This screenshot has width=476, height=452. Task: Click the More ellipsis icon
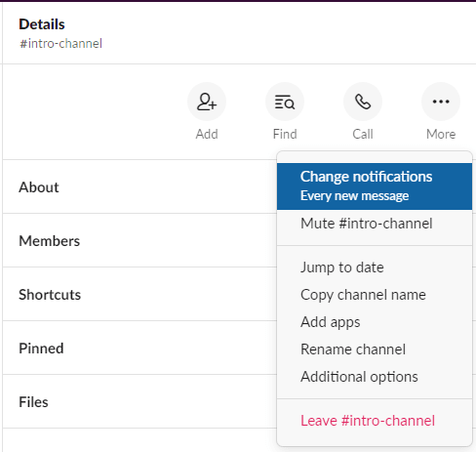pos(441,102)
